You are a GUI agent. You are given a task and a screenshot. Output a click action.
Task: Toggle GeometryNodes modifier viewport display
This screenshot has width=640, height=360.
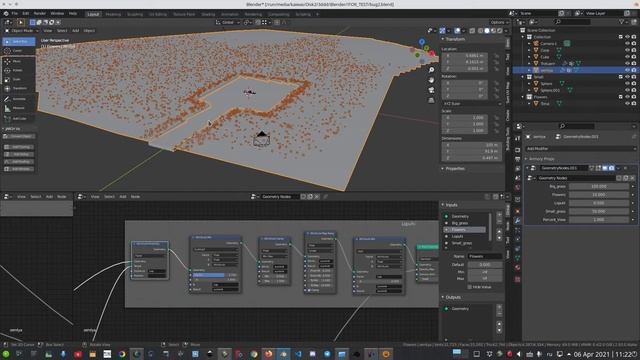[605, 168]
